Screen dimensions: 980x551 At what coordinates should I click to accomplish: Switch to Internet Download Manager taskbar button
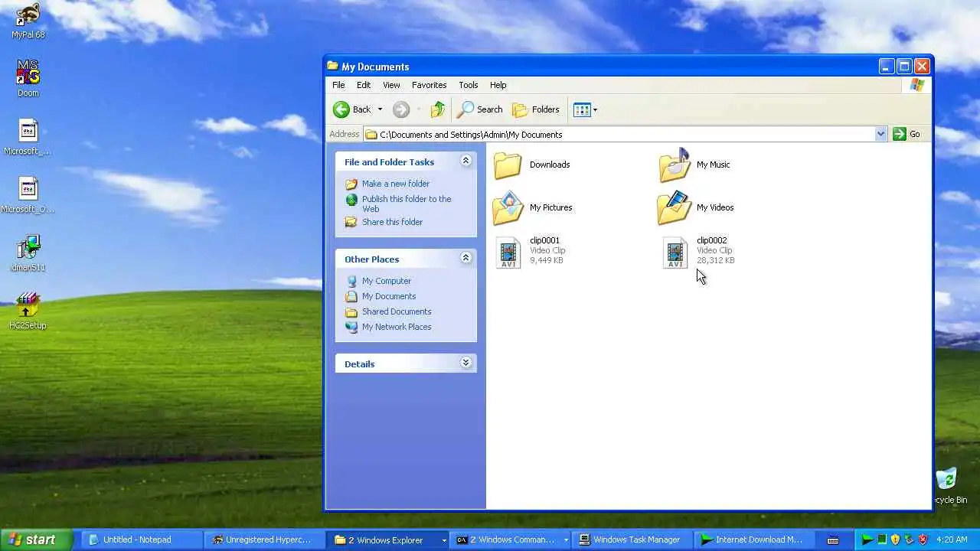(755, 540)
